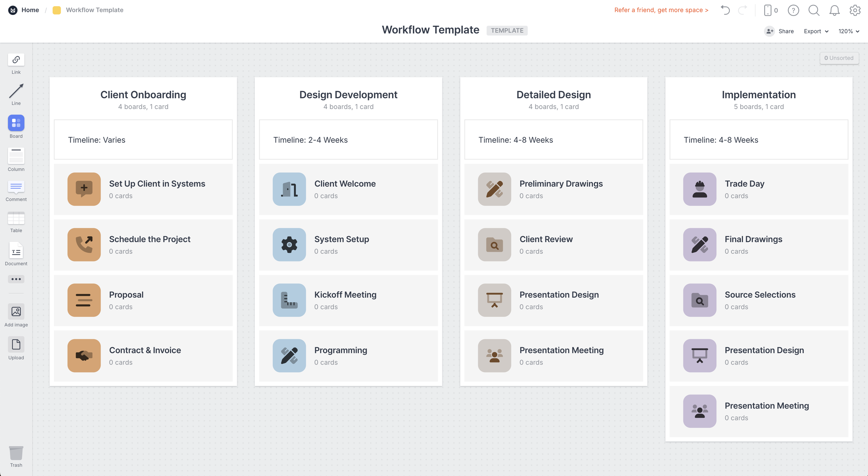The width and height of the screenshot is (868, 476).
Task: Expand the more tools ellipsis menu
Action: [16, 279]
